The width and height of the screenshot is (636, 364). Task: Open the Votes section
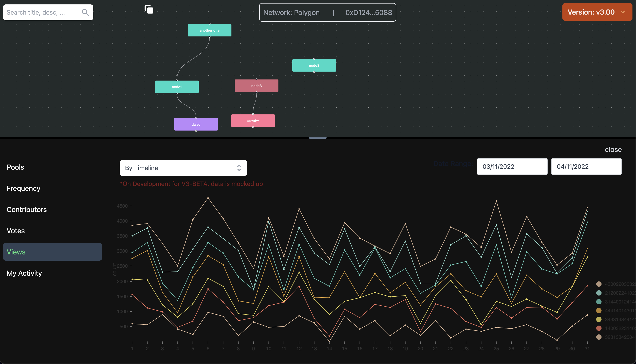point(16,231)
